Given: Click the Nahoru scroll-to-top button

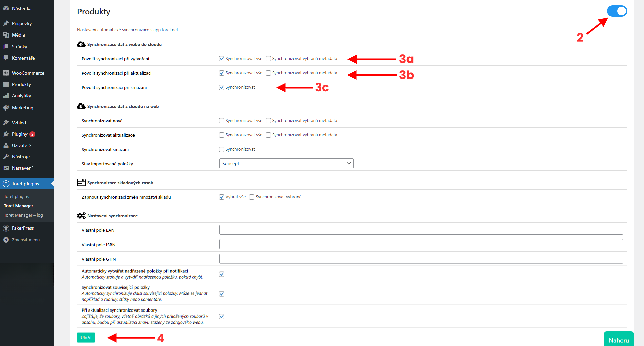Looking at the screenshot, I should click(619, 339).
